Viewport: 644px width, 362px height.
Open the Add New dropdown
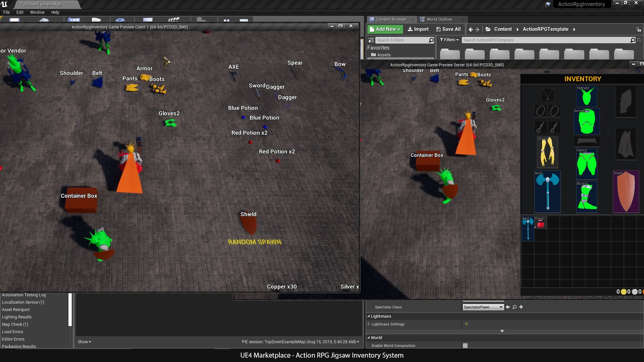(x=384, y=29)
